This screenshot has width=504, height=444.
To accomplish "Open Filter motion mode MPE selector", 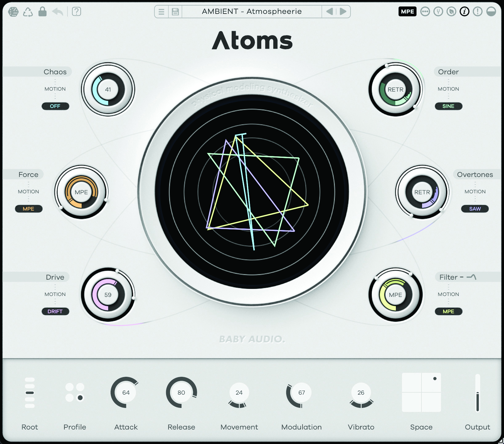I will tap(449, 311).
